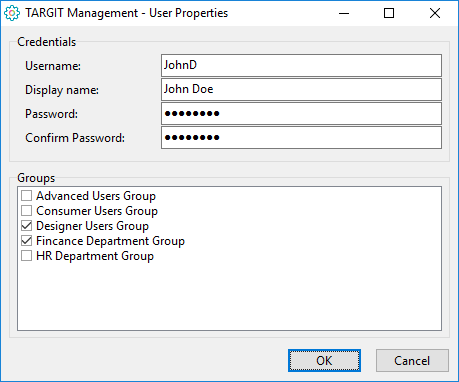This screenshot has width=459, height=382.
Task: Enable the Consumer Users Group checkbox
Action: pyautogui.click(x=26, y=211)
